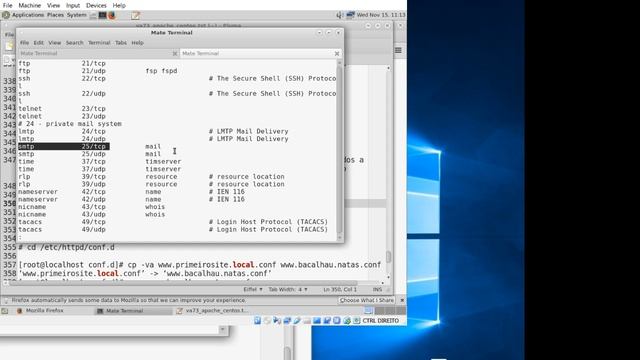Click the telnet 23/tcp line
Screen dimensions: 640x360
click(62, 109)
